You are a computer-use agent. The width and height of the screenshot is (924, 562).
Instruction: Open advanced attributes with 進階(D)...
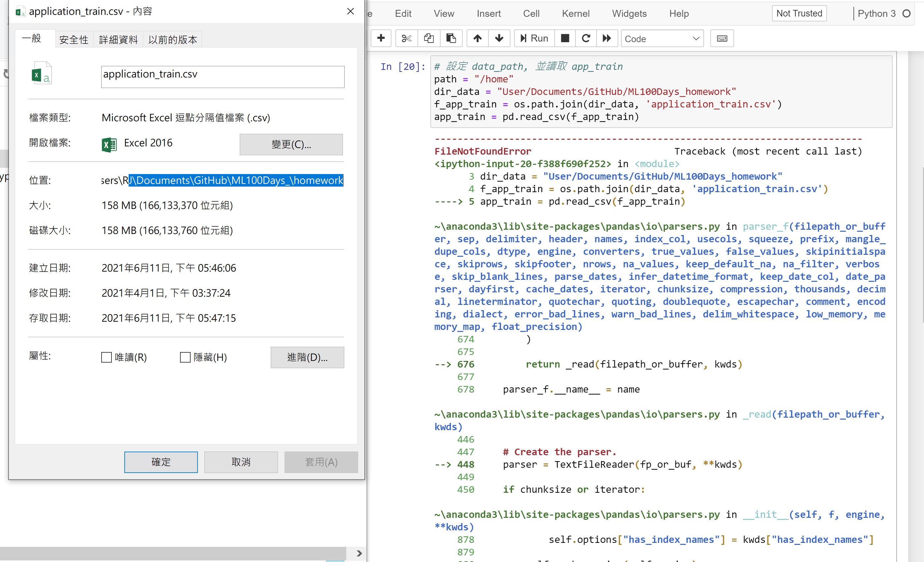tap(307, 357)
